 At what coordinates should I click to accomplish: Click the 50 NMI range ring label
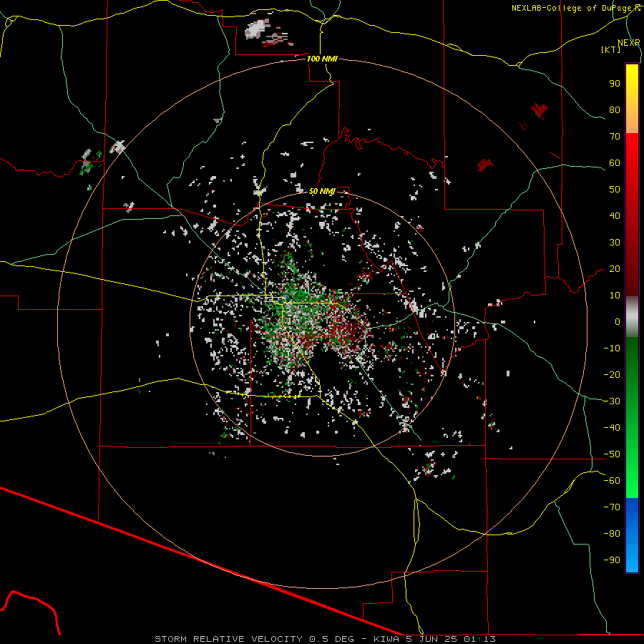[322, 191]
